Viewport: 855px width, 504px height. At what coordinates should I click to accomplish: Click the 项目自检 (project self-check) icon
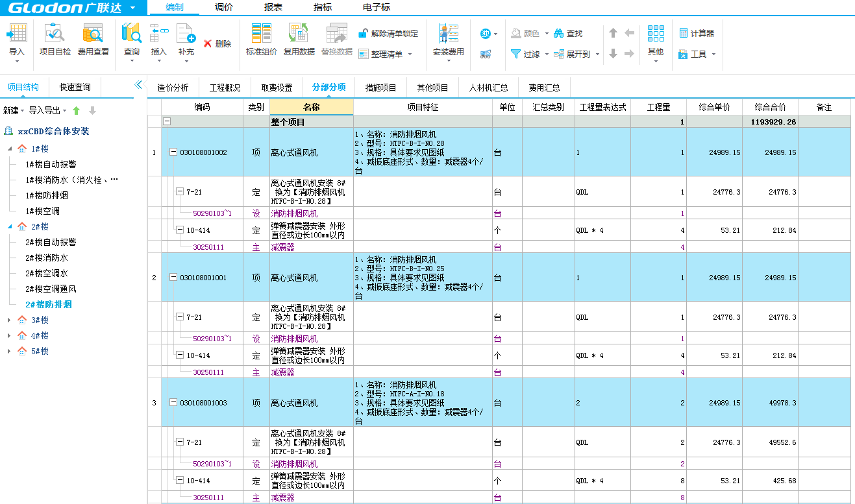[x=55, y=34]
